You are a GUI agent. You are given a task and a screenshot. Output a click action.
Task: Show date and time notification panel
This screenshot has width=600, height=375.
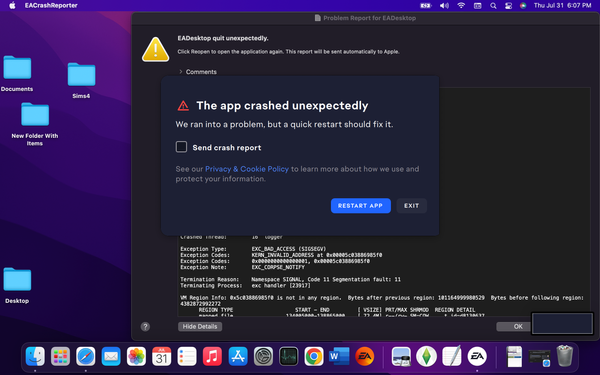(562, 5)
